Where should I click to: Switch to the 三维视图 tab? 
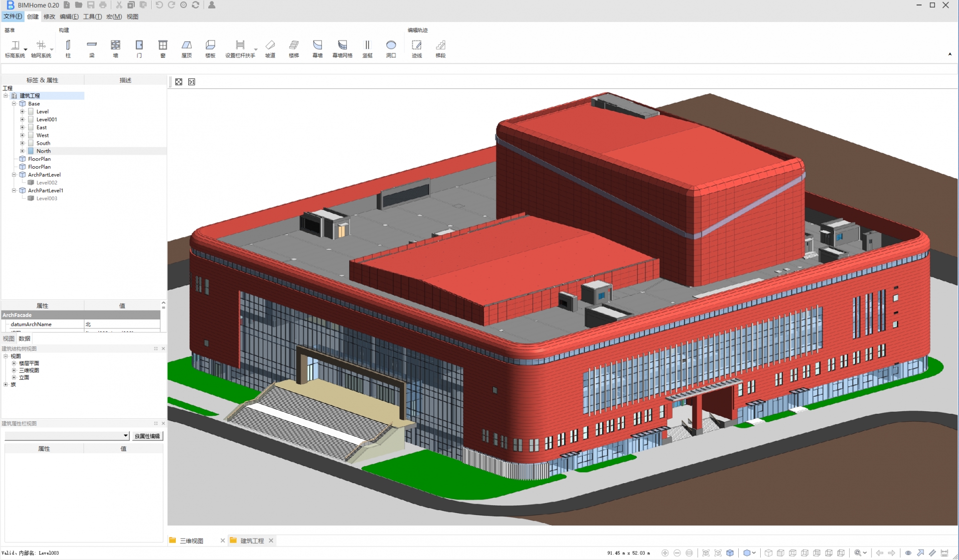(191, 541)
